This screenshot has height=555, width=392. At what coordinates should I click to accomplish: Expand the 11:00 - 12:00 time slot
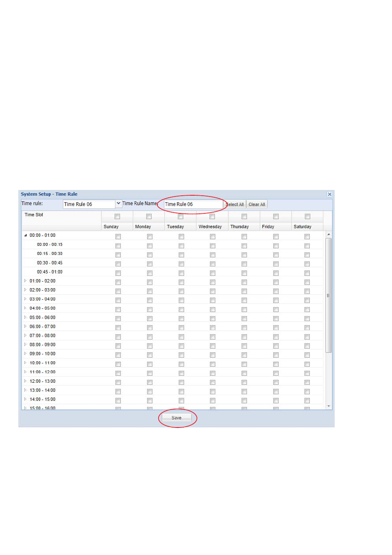tap(25, 372)
